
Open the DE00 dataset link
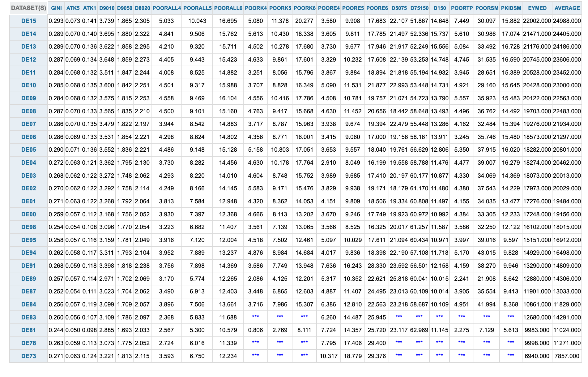[28, 214]
